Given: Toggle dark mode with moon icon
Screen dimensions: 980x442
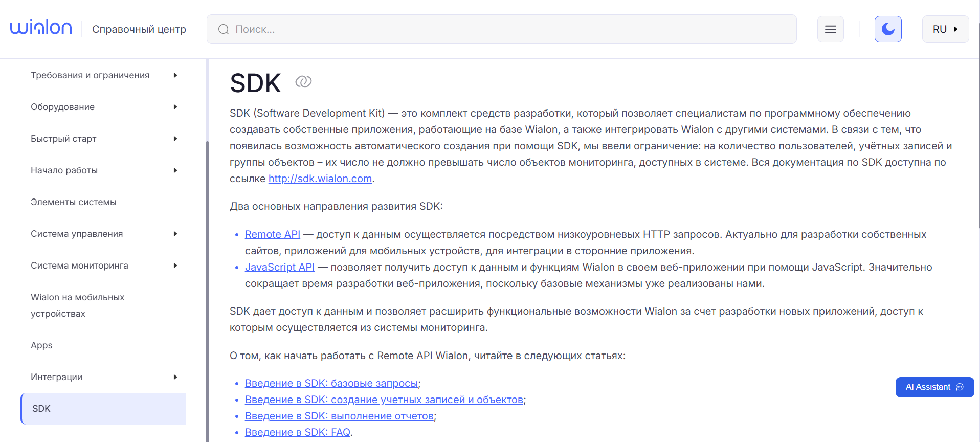Looking at the screenshot, I should (887, 29).
